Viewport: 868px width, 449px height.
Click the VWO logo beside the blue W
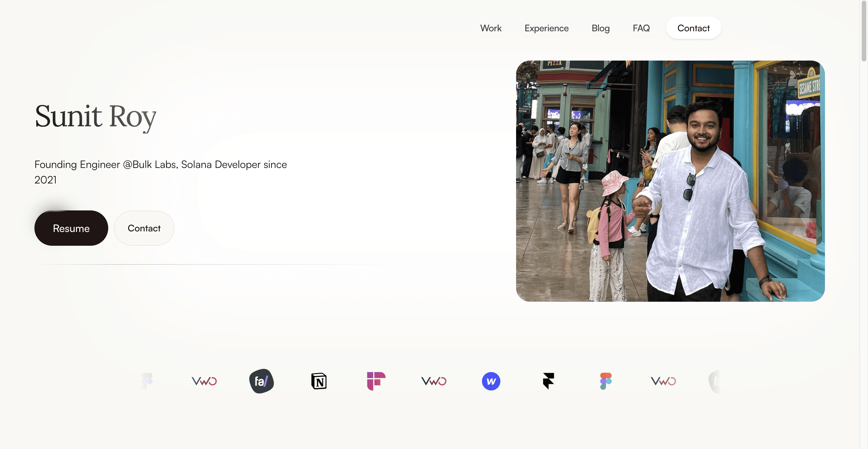click(434, 381)
